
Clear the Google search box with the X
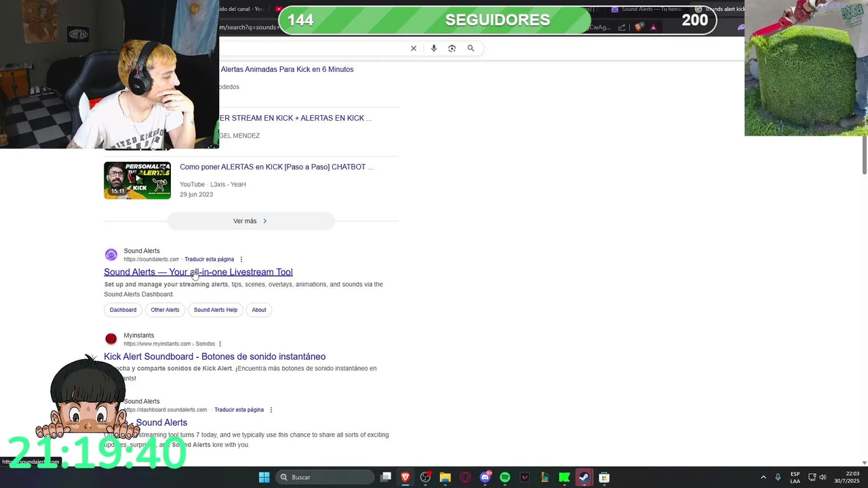(x=413, y=48)
